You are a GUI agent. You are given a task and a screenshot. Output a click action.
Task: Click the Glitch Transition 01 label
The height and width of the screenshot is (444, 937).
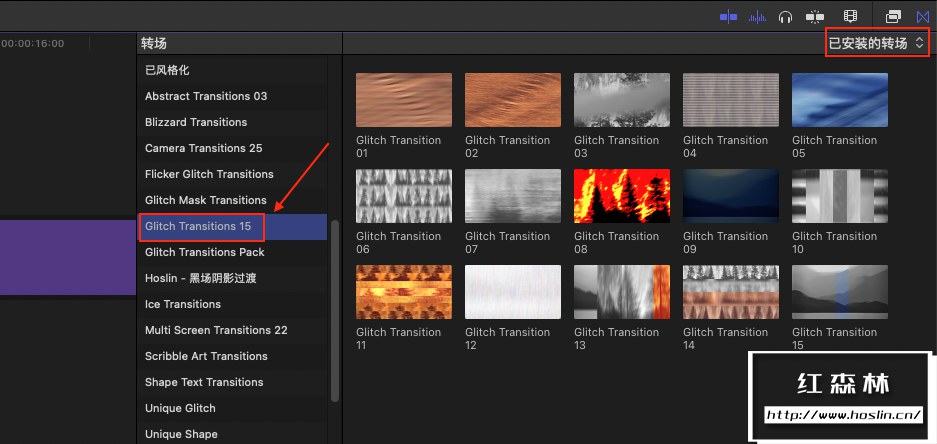pyautogui.click(x=399, y=147)
